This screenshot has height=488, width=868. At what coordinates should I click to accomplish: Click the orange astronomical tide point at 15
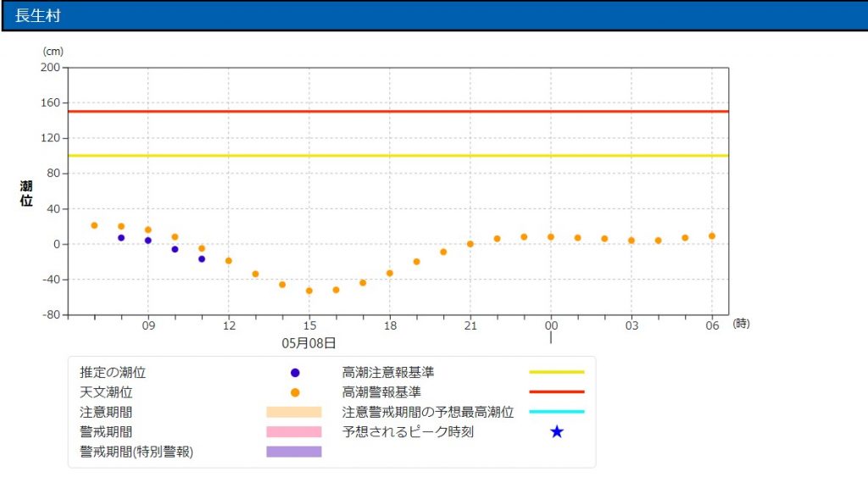tap(309, 291)
